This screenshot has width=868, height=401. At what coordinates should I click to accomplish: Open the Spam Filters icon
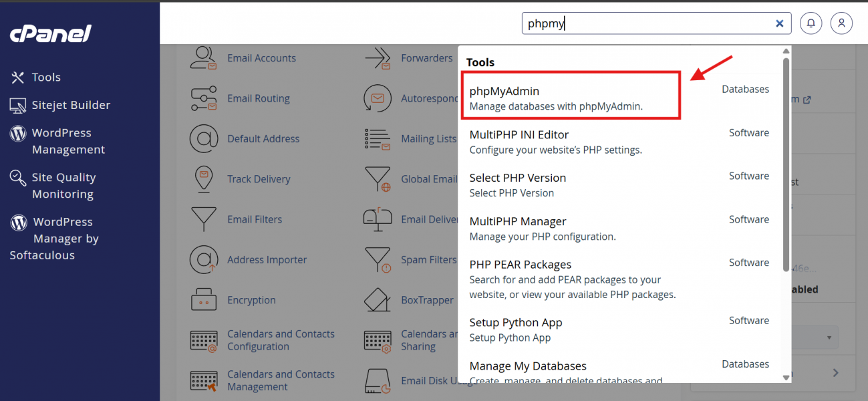point(378,259)
